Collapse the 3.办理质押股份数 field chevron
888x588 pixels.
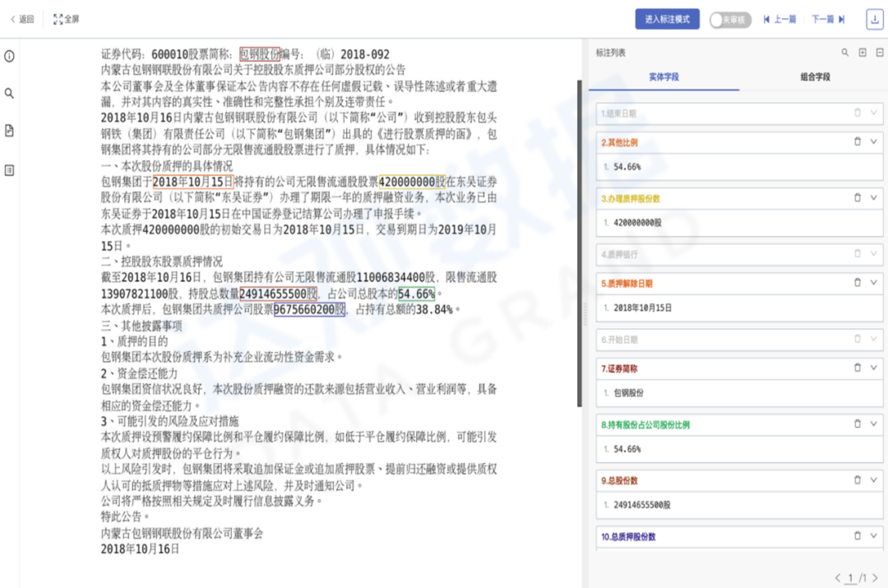click(874, 197)
